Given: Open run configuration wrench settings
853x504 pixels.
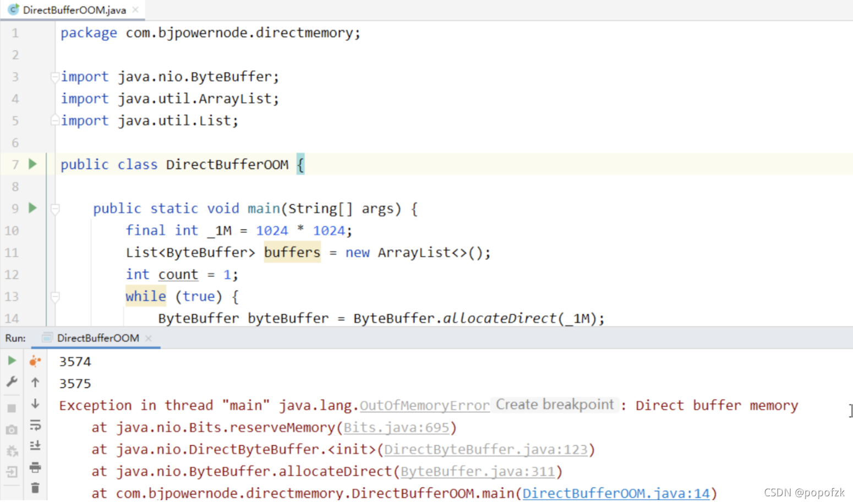Looking at the screenshot, I should point(12,382).
